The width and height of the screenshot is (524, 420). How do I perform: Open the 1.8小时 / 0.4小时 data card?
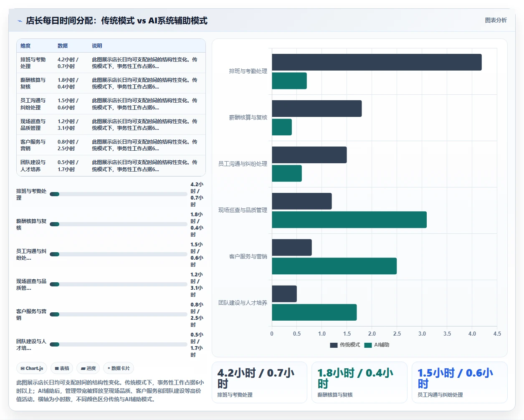[x=359, y=382]
